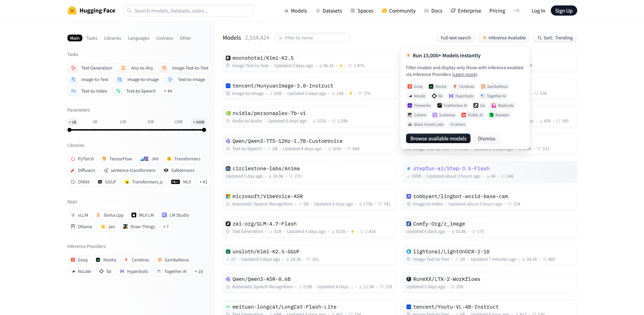Click the Groq icon in the popup
This screenshot has width=644, height=315.
coord(410,86)
